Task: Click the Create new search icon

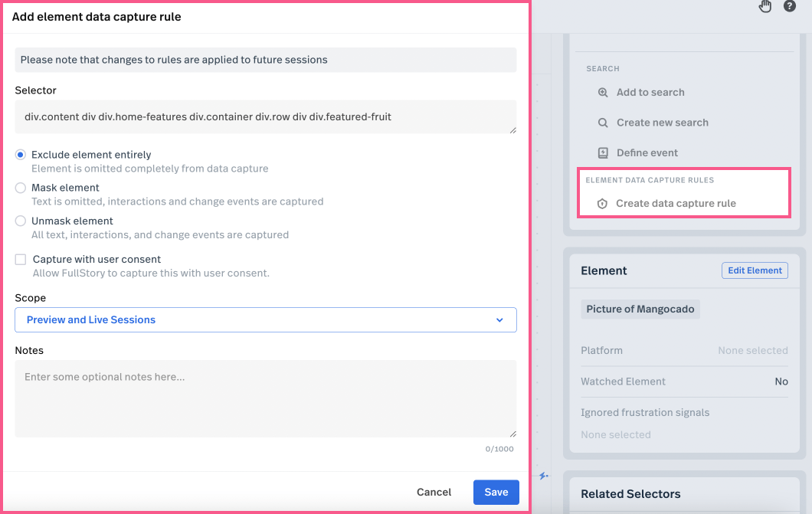Action: tap(603, 123)
